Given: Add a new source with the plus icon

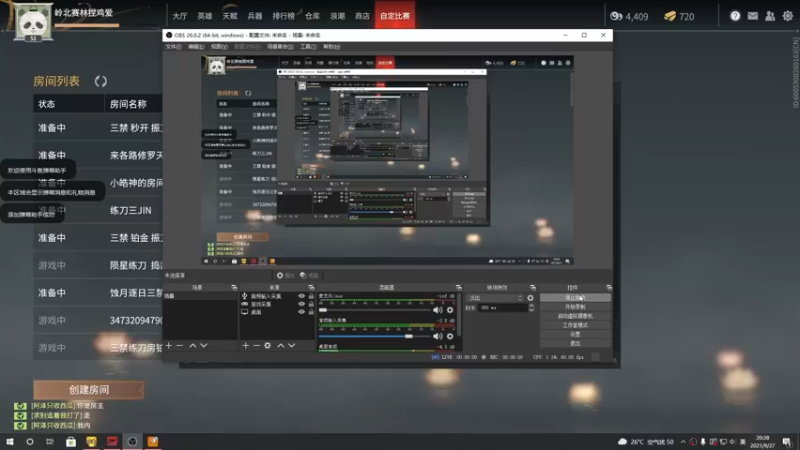Looking at the screenshot, I should point(245,345).
